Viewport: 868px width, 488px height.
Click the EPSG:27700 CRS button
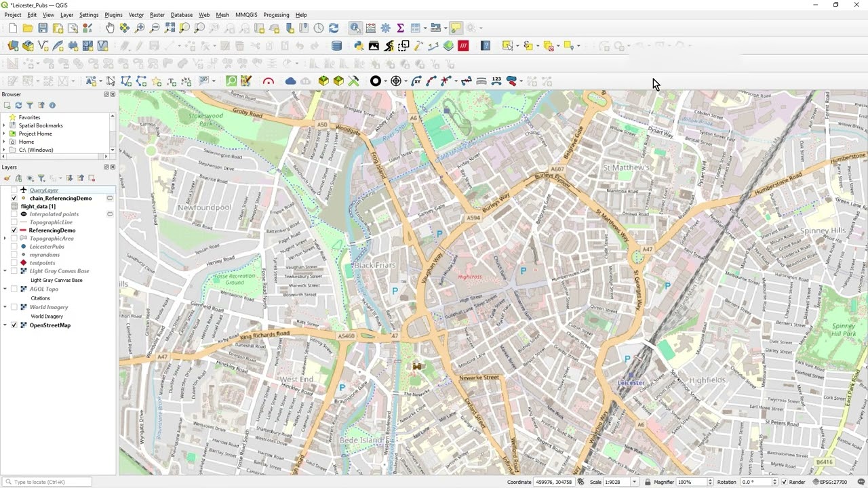[x=830, y=482]
